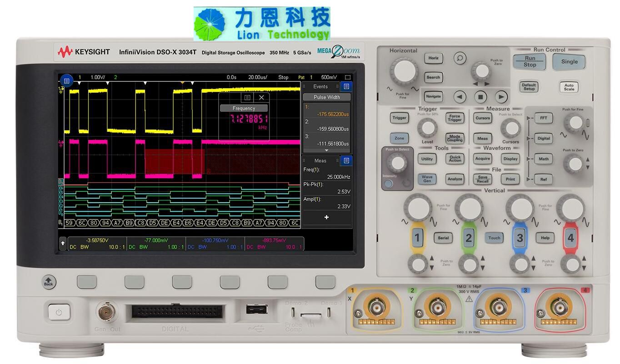Open the Meas sidebar menu icon
Screen dimensions: 620x364
click(x=346, y=160)
